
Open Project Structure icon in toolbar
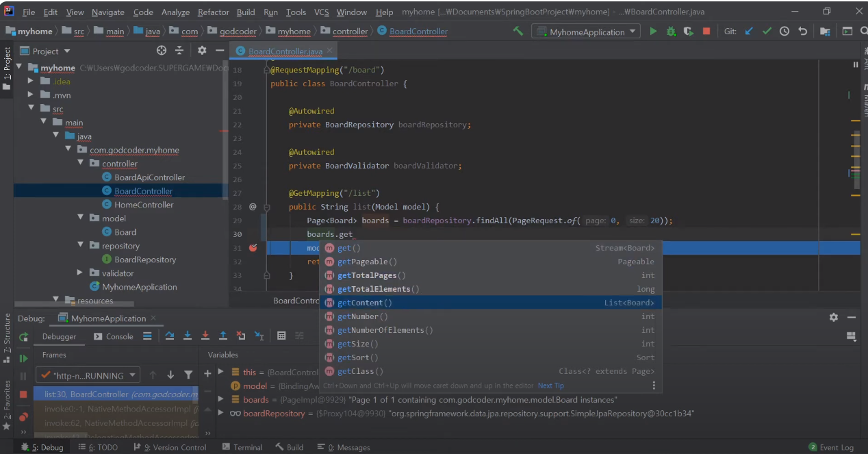tap(825, 31)
